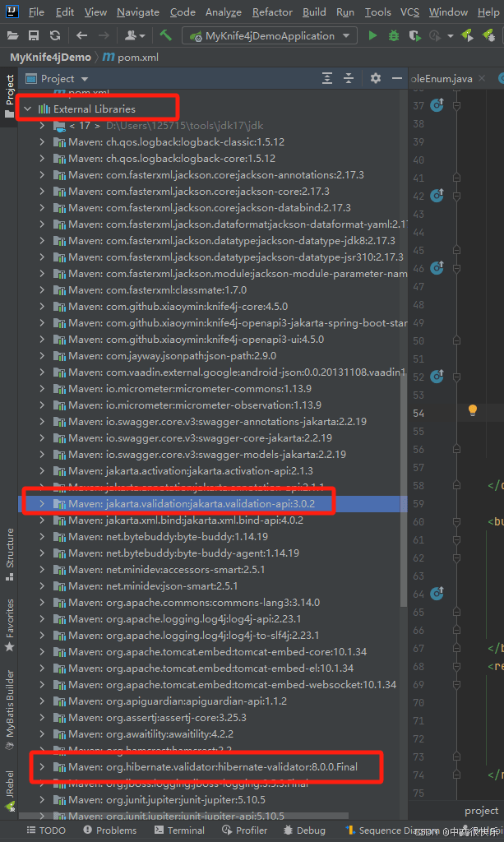504x842 pixels.
Task: Click the Synchronize refresh icon
Action: [55, 36]
